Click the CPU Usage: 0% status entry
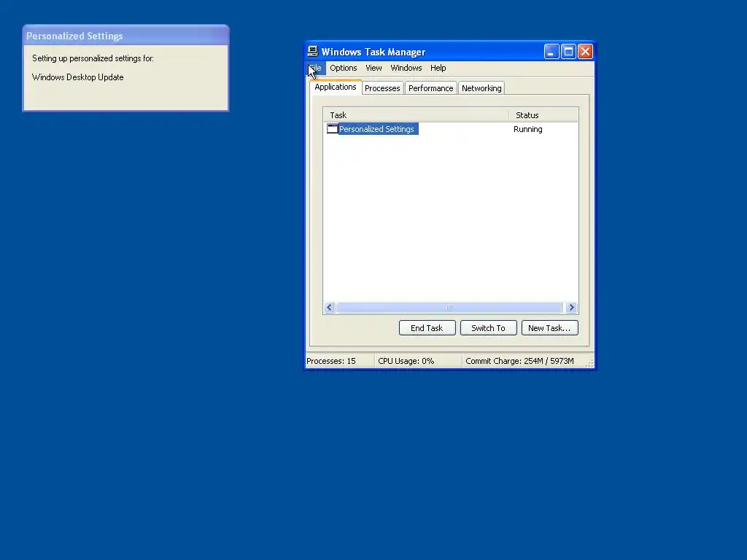Screen dimensions: 747x560 [x=418, y=361]
